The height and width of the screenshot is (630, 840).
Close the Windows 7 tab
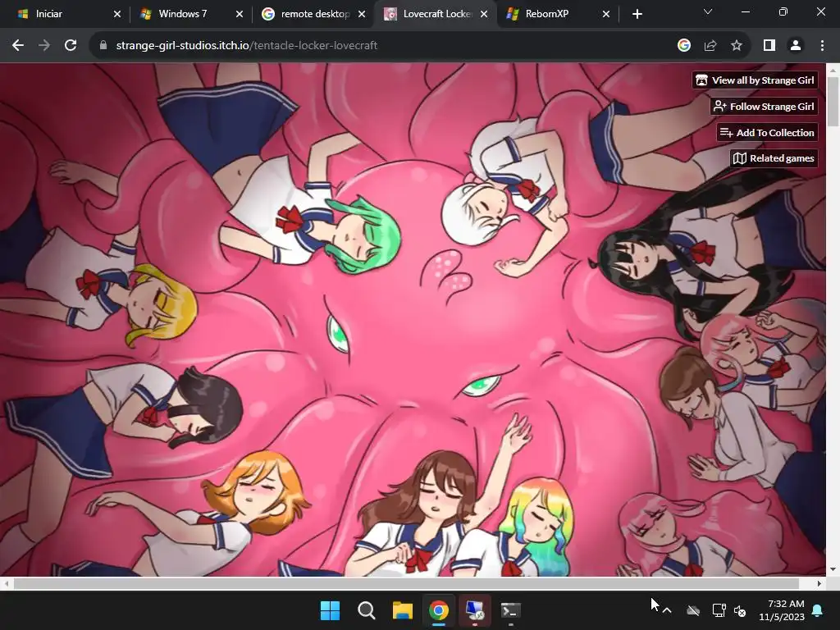pos(240,14)
